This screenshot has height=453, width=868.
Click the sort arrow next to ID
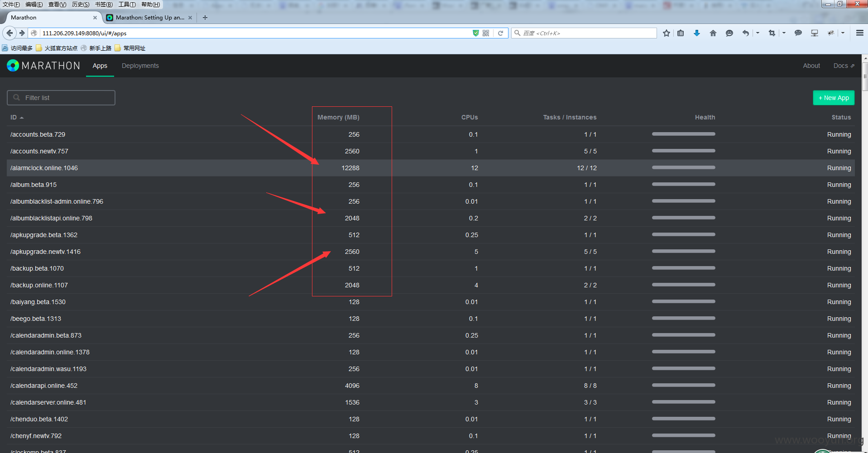22,118
